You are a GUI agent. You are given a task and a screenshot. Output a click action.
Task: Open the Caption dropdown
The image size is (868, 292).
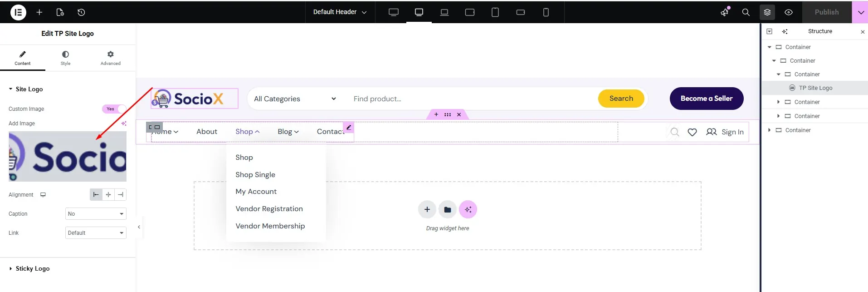[96, 214]
